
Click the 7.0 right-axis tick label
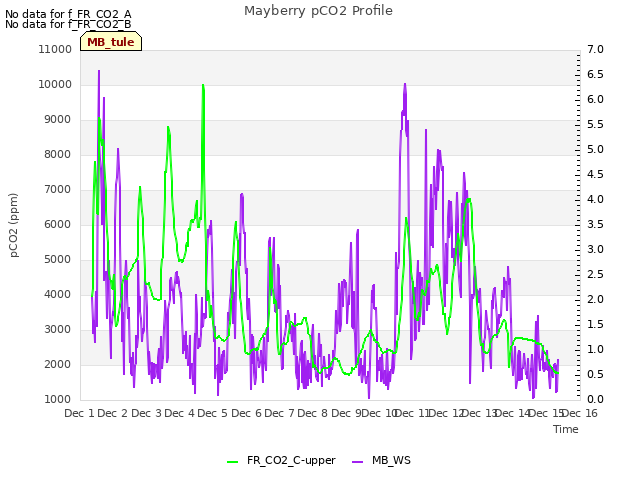point(595,49)
